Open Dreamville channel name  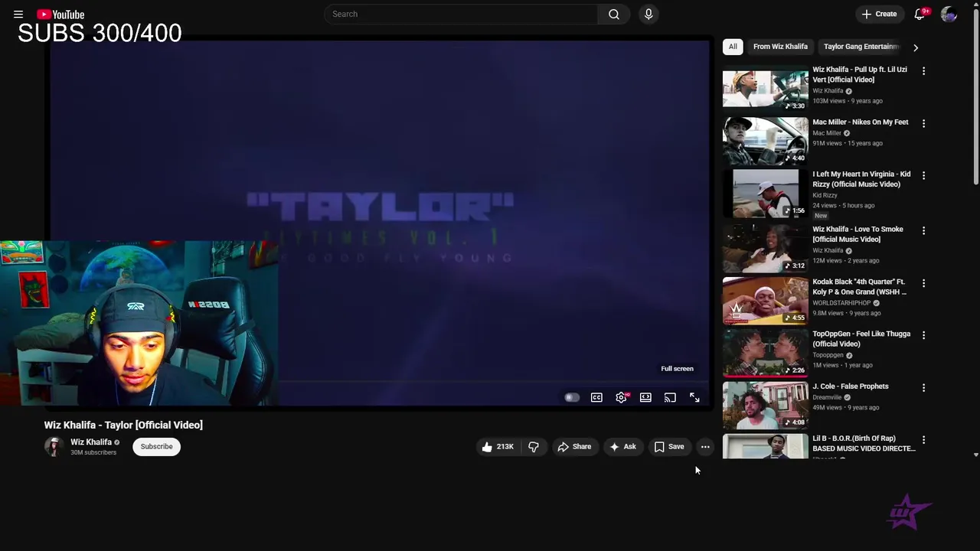point(827,397)
